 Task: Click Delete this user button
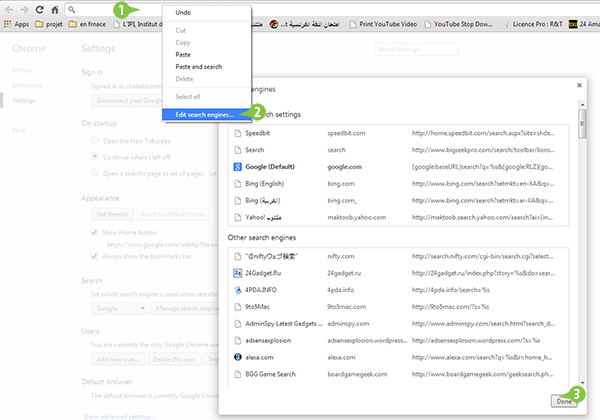[174, 360]
